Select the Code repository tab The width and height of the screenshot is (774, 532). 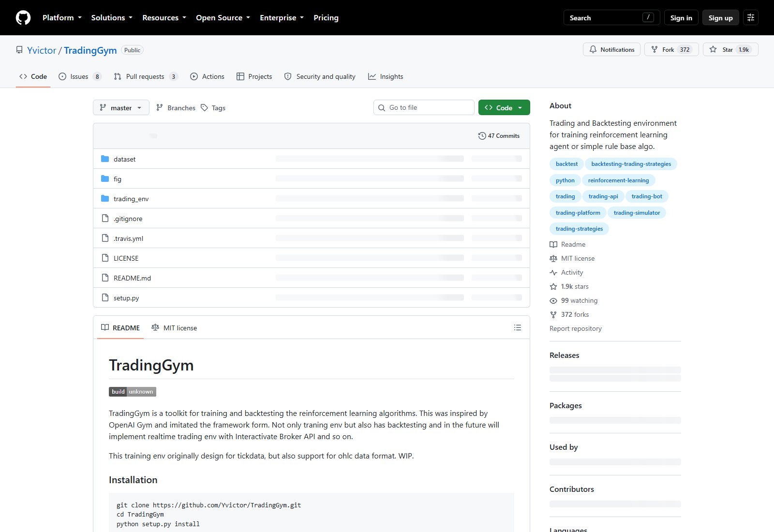[x=33, y=76]
